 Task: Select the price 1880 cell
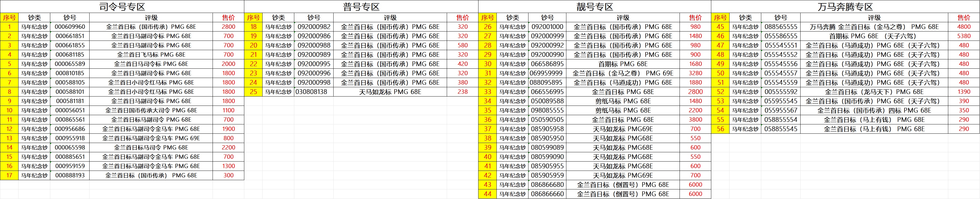(x=696, y=82)
